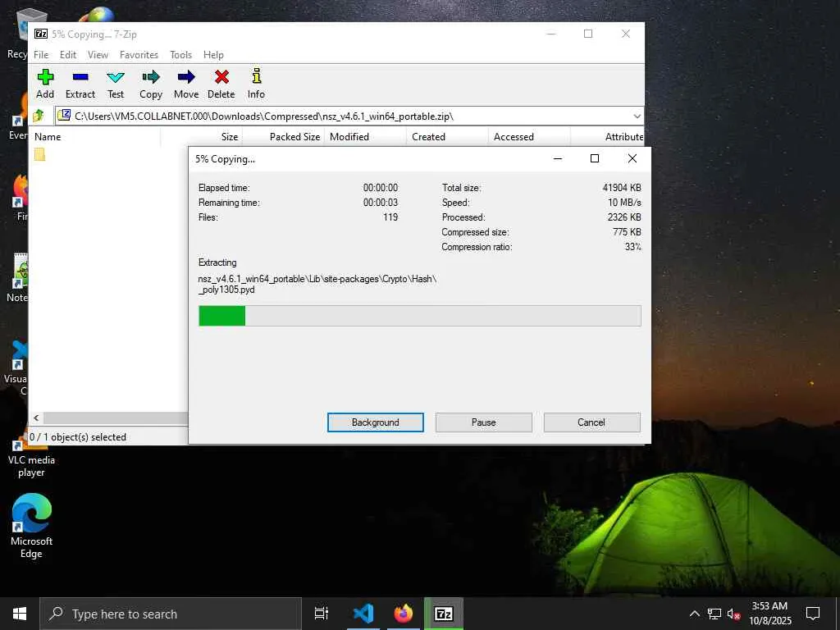
Task: Click the green extraction progress bar
Action: 419,316
